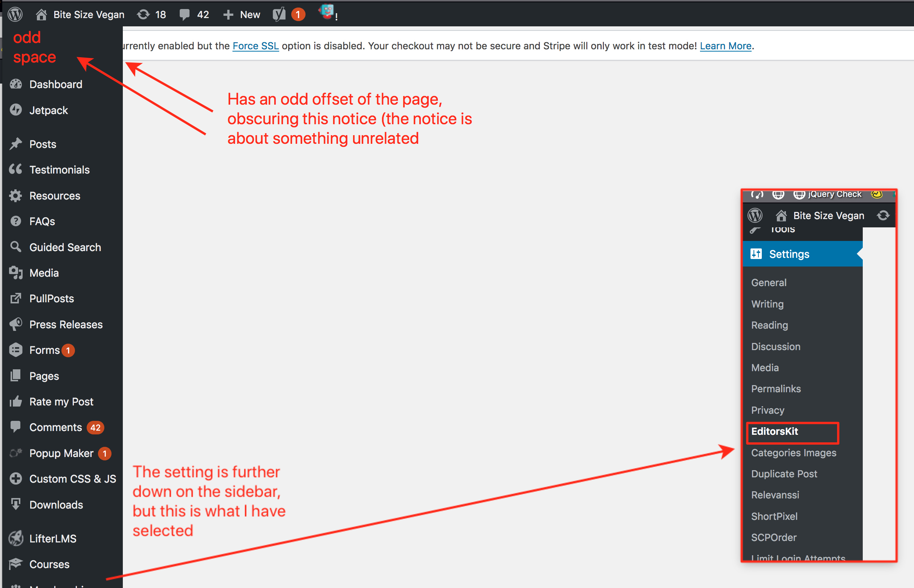
Task: Open Guided Search via its magnifier icon
Action: point(16,247)
